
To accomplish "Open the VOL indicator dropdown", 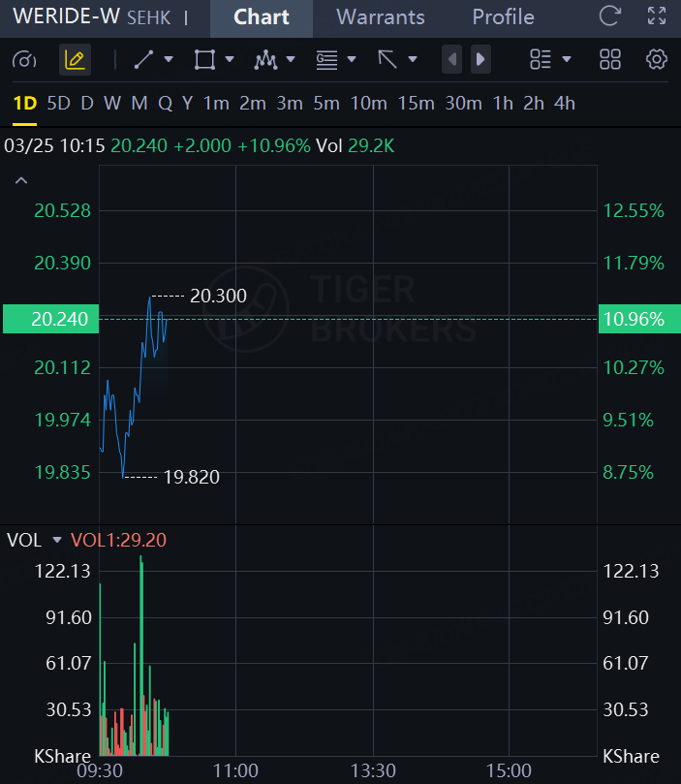I will 57,540.
